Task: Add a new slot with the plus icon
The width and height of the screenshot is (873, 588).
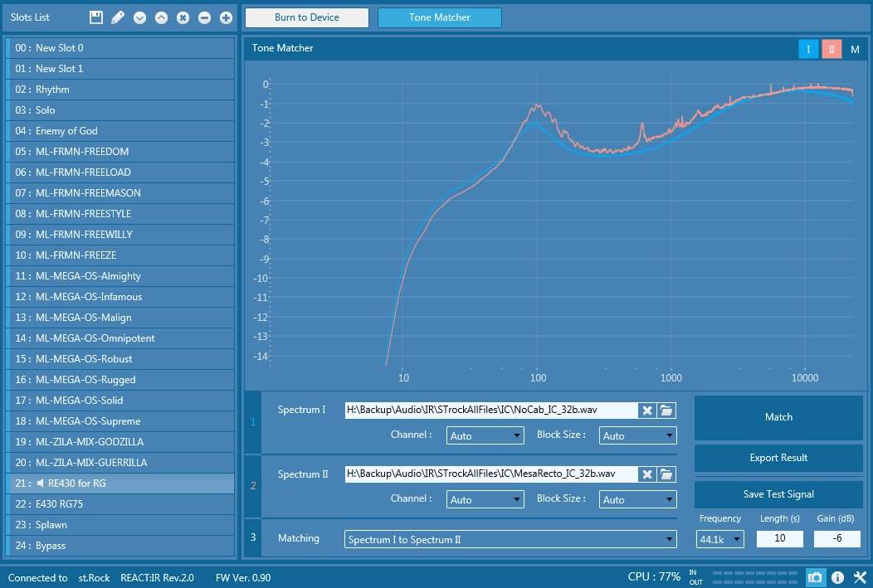Action: coord(226,17)
